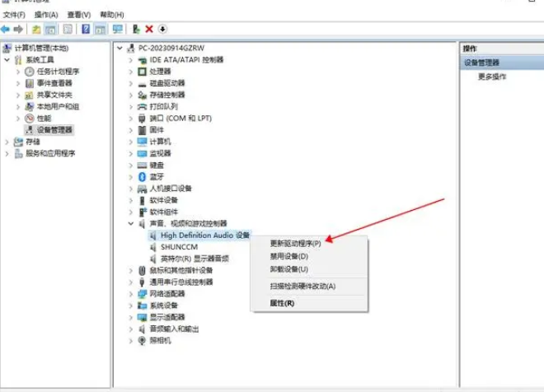Select the 音频输入和输出 category label
Image resolution: width=544 pixels, height=392 pixels.
[x=174, y=329]
